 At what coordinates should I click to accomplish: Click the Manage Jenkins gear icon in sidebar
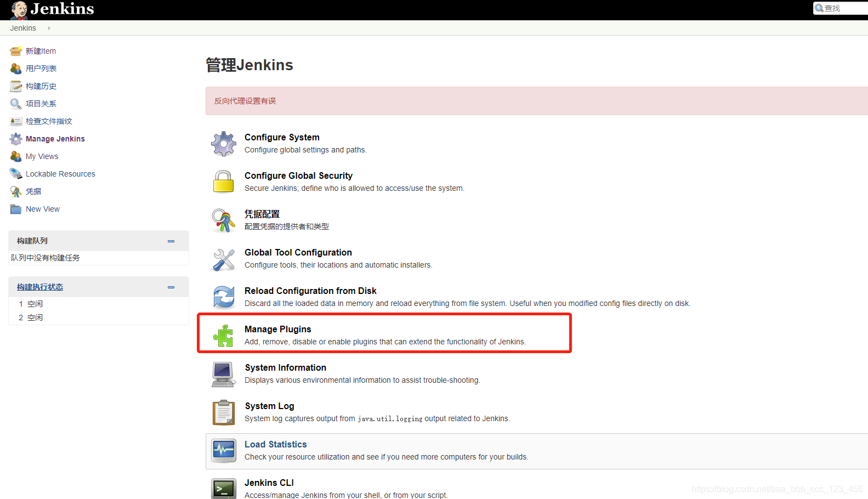(16, 139)
